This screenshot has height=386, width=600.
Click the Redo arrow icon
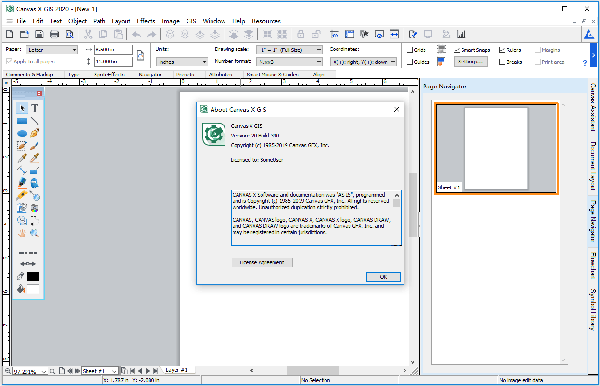point(152,34)
